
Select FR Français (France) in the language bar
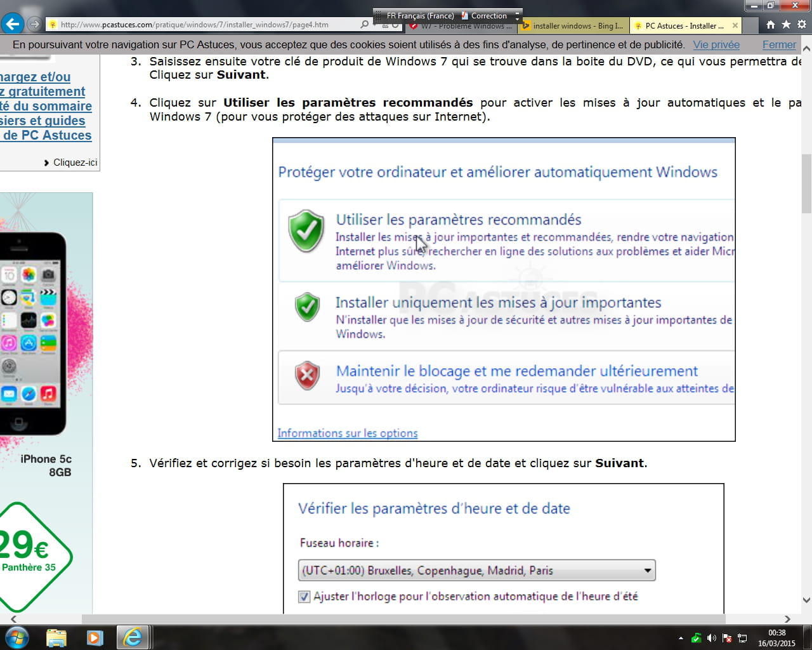pos(421,15)
